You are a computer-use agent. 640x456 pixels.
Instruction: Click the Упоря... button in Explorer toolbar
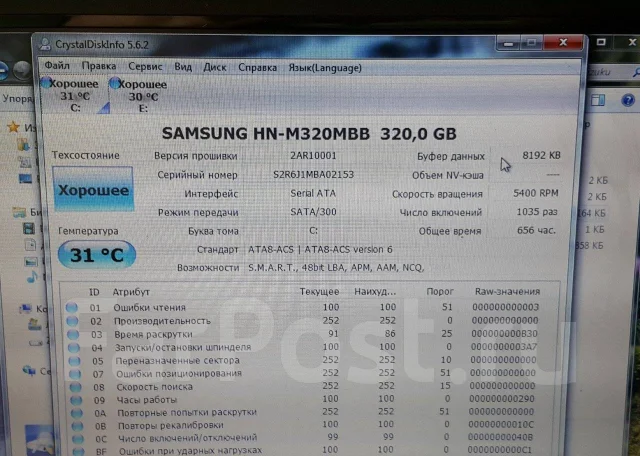[17, 98]
